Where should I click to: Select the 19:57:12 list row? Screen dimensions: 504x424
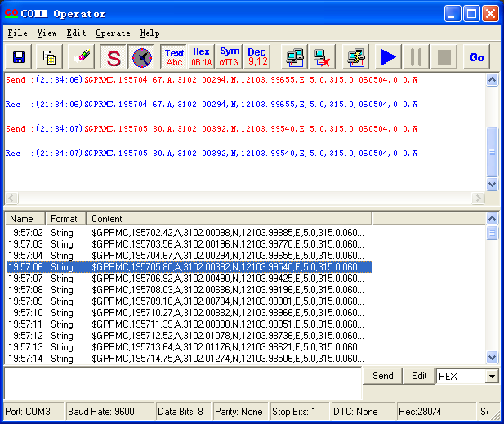click(x=190, y=336)
